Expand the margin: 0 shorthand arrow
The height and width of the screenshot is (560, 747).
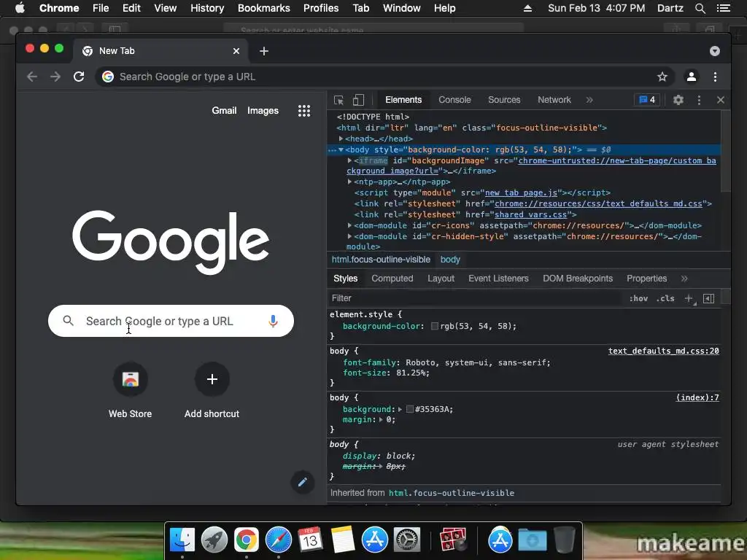tap(381, 419)
